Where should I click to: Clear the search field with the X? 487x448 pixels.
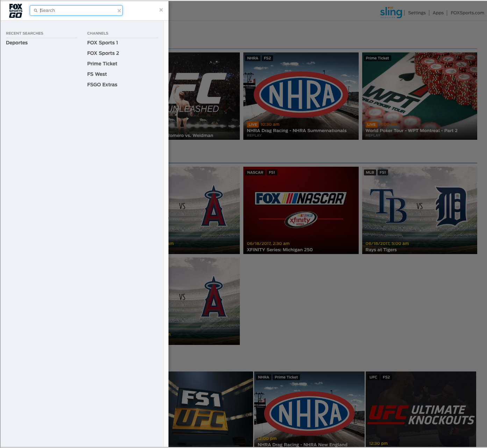[119, 11]
